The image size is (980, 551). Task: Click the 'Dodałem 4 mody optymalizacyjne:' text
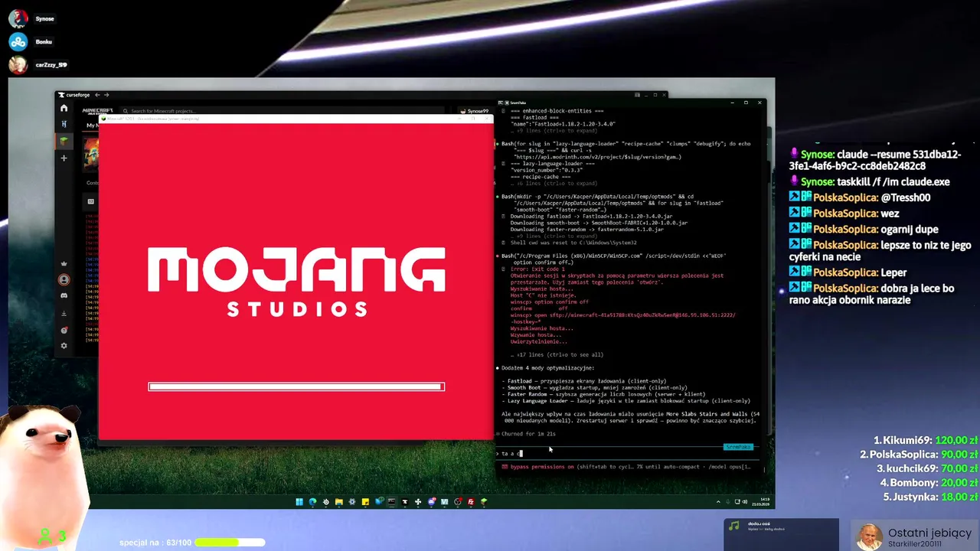point(548,367)
